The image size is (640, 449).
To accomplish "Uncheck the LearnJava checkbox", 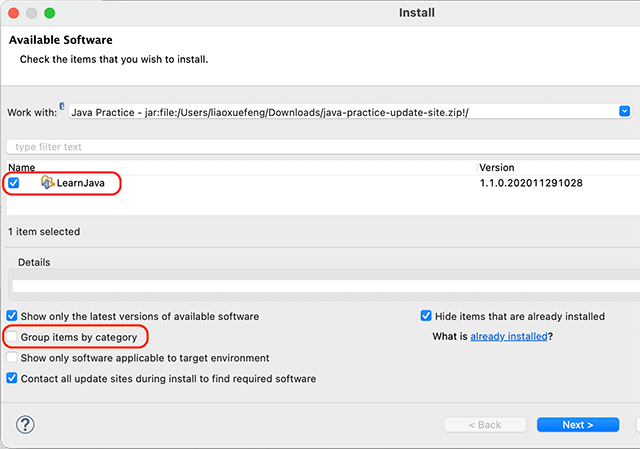I will [14, 183].
